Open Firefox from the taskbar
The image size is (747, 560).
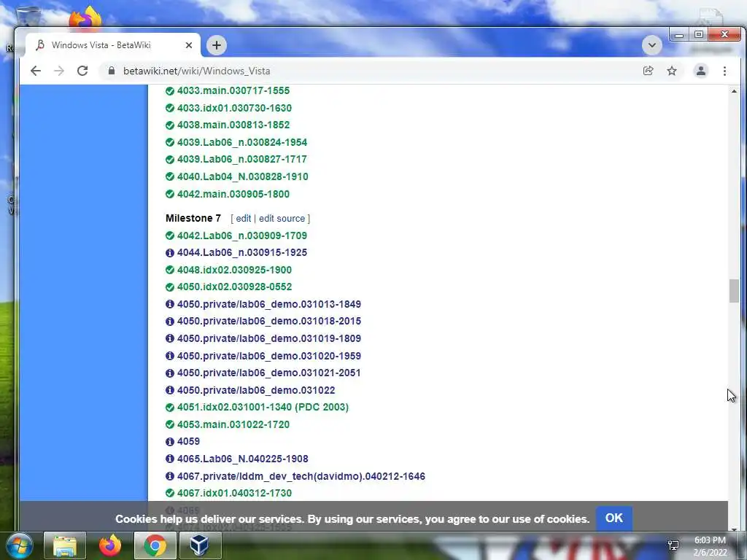tap(110, 545)
